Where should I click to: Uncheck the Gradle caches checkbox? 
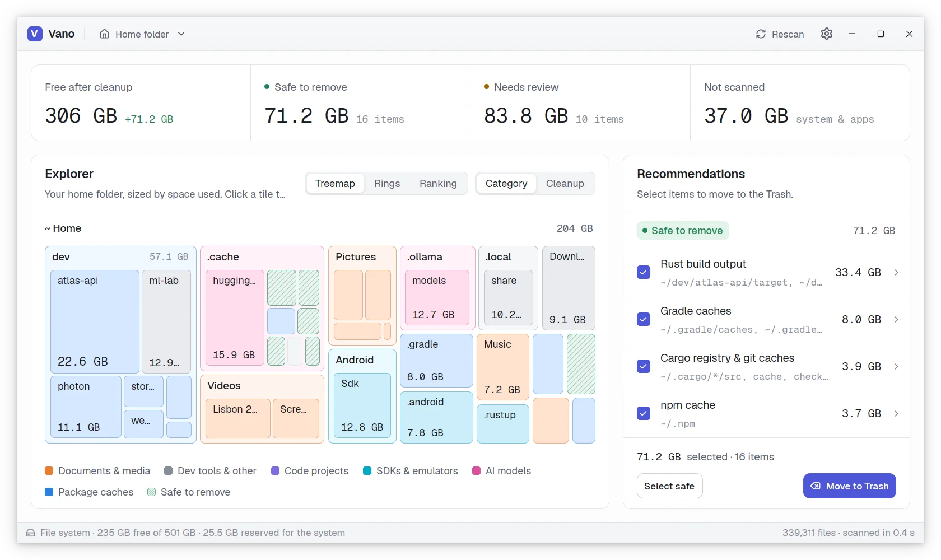click(x=644, y=319)
